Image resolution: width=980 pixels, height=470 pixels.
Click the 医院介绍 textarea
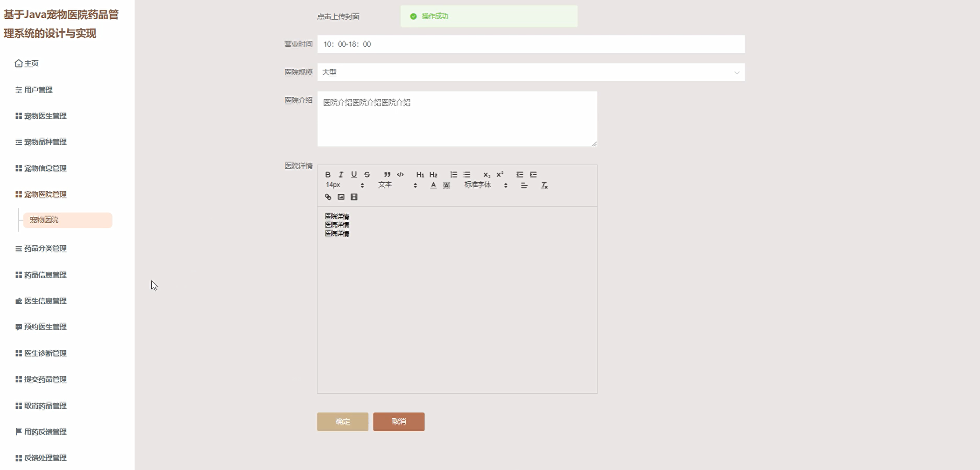coord(457,119)
